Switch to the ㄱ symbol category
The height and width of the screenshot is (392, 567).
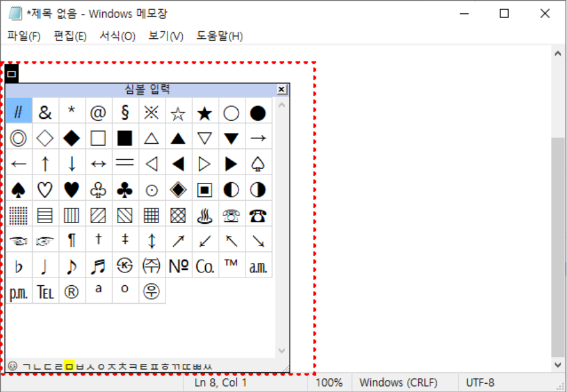tap(27, 366)
